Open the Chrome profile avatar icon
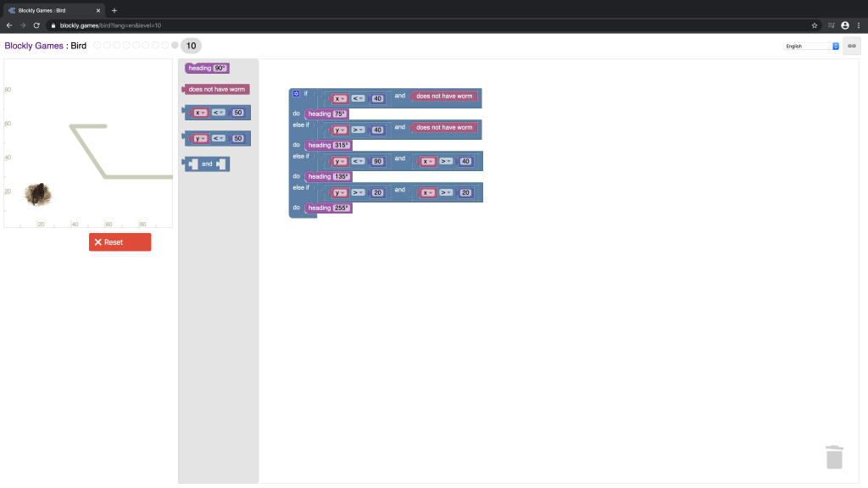 coord(845,25)
